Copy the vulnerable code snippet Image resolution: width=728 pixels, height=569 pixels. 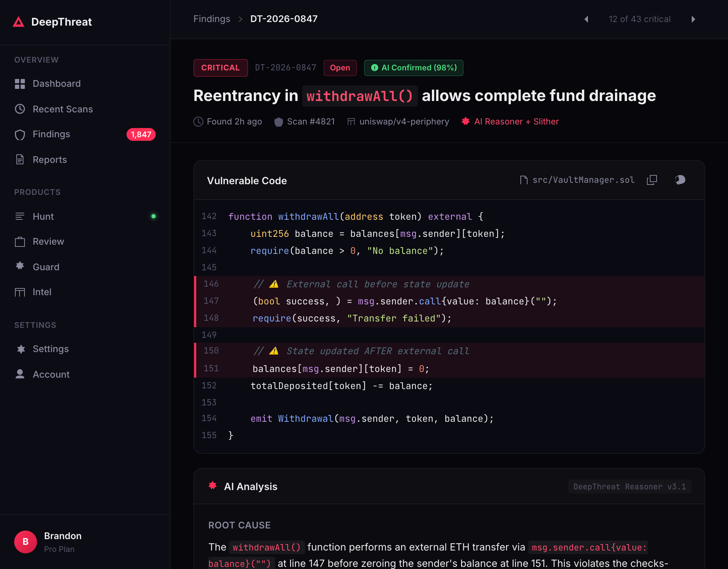click(x=652, y=180)
